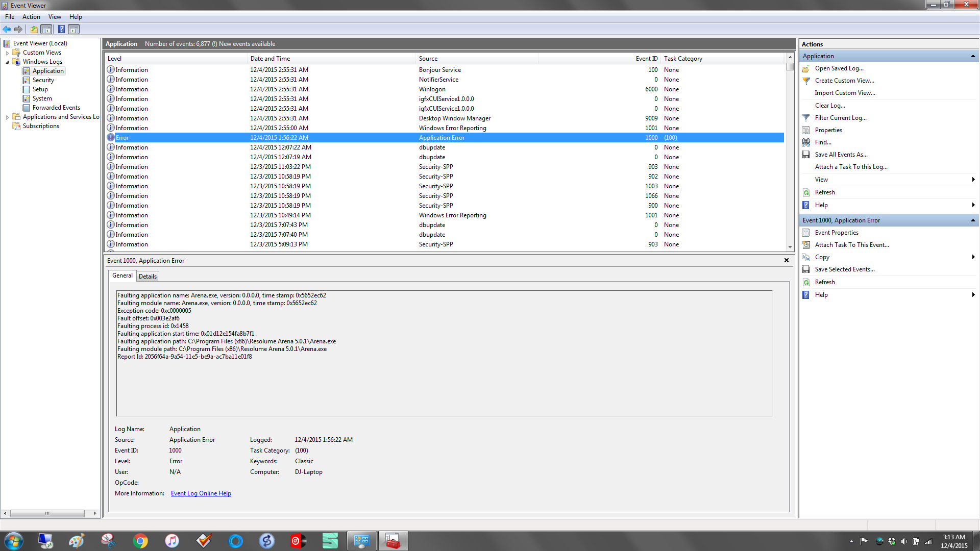Viewport: 980px width, 551px height.
Task: Expand the Custom Views tree node
Action: pos(7,53)
